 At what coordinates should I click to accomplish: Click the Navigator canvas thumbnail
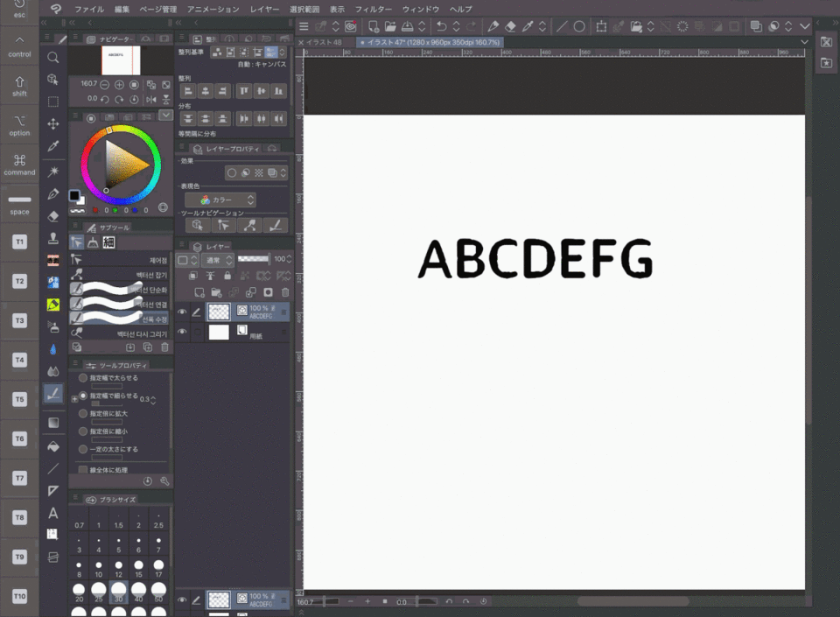[x=121, y=60]
